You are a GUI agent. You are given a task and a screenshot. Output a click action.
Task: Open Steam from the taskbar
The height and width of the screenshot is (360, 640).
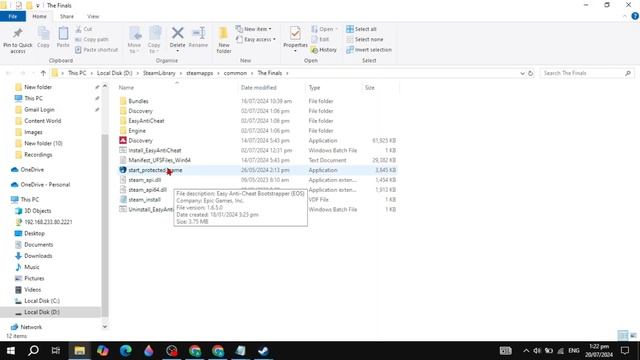263,351
